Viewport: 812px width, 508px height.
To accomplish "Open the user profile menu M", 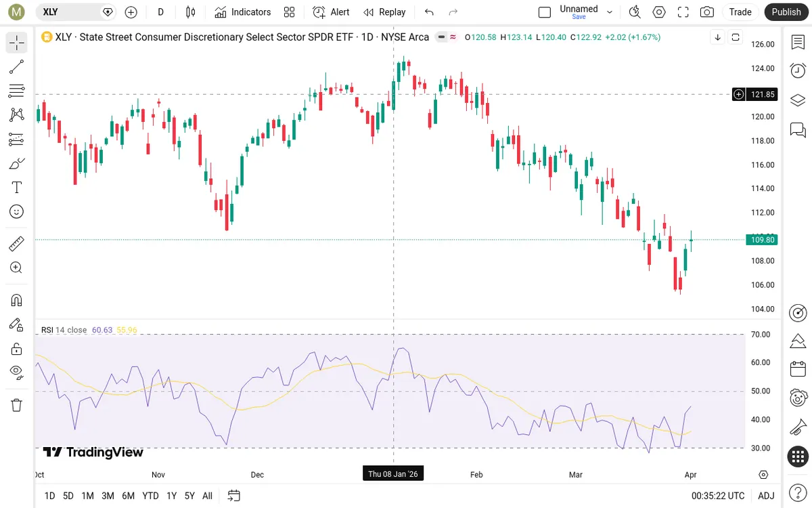I will [x=17, y=12].
